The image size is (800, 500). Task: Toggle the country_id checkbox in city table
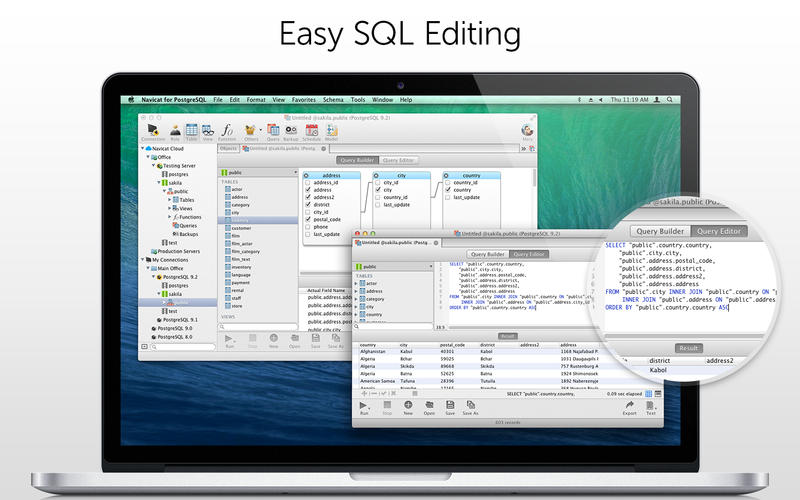click(x=376, y=197)
